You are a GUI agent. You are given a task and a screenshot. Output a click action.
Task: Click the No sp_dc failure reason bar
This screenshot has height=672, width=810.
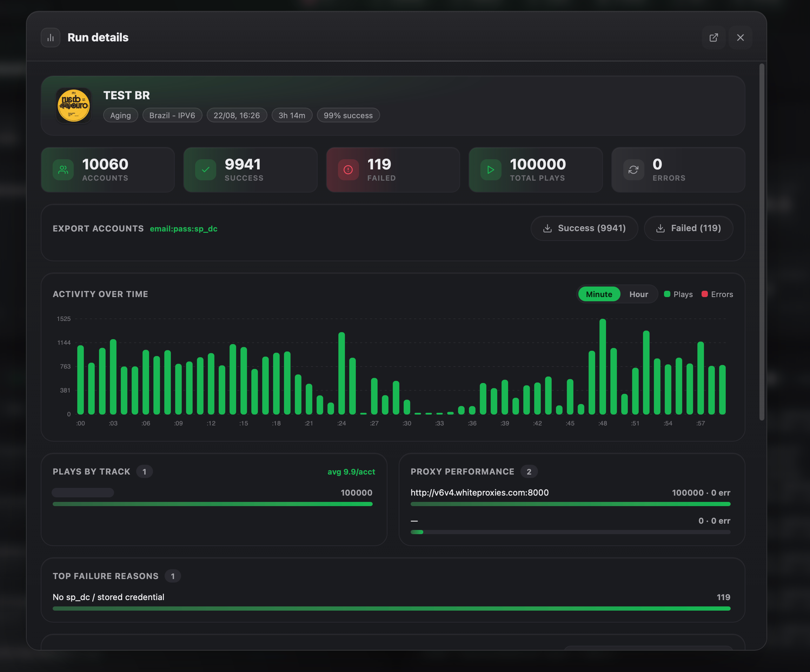click(x=392, y=609)
